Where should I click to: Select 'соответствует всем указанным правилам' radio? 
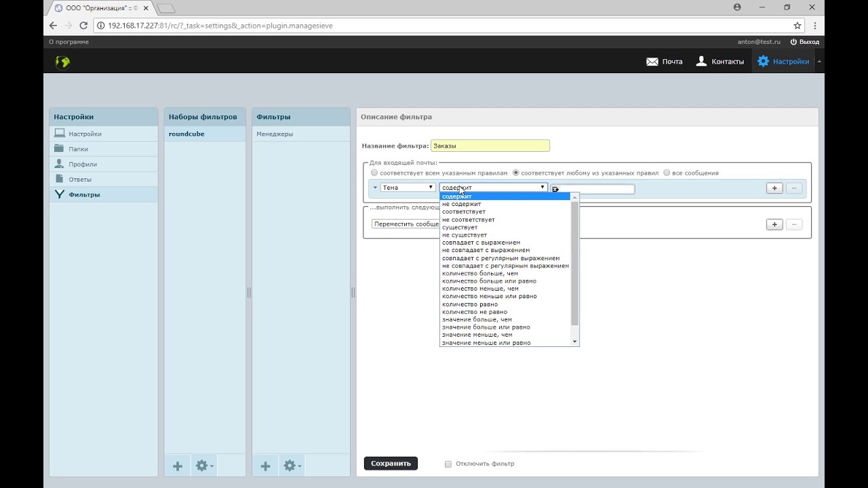coord(374,173)
